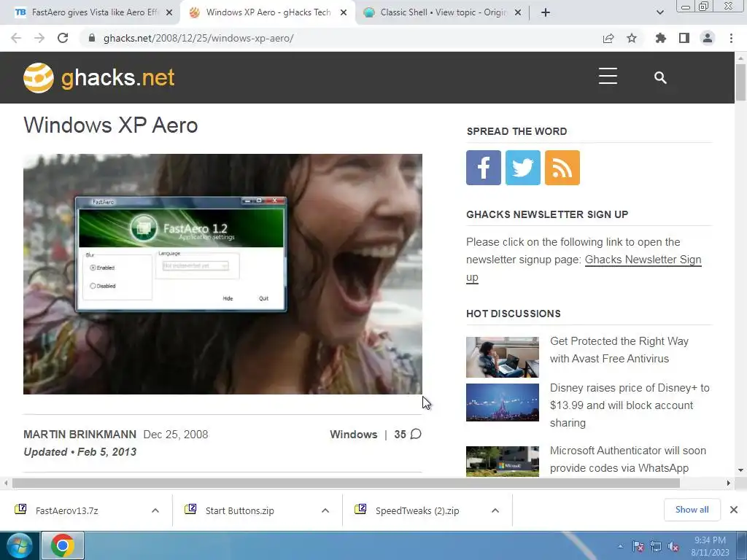747x560 pixels.
Task: Click the taskbar clock 9:34 PM
Action: [x=710, y=540]
